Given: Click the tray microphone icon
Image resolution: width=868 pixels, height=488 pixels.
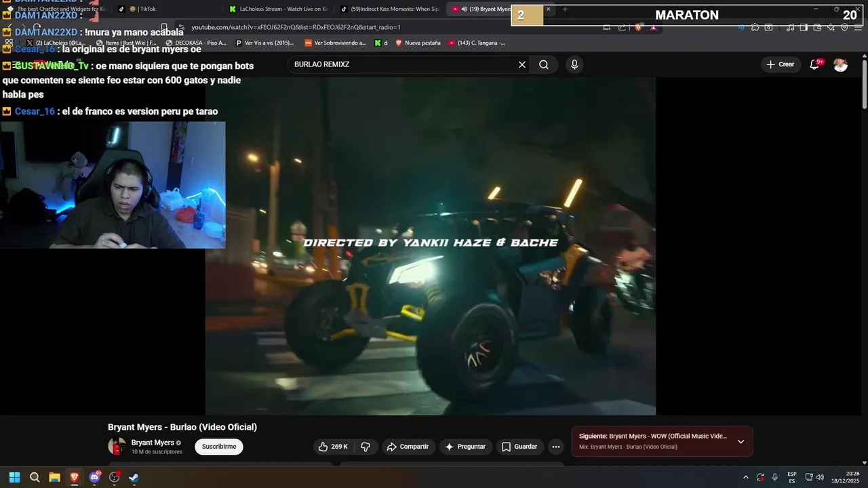Looking at the screenshot, I should coord(775,477).
